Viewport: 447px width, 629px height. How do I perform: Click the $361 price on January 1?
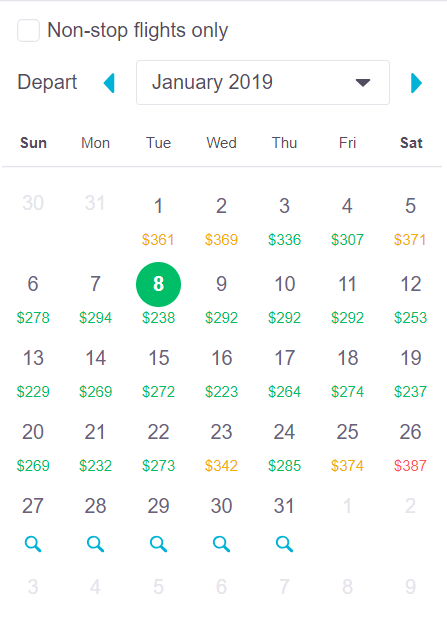158,240
